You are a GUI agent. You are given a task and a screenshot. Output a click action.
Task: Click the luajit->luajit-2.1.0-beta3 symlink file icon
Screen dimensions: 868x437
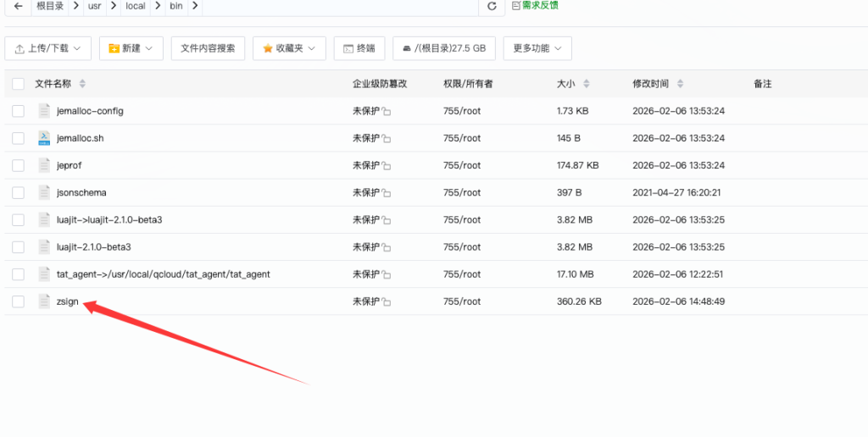pyautogui.click(x=44, y=220)
